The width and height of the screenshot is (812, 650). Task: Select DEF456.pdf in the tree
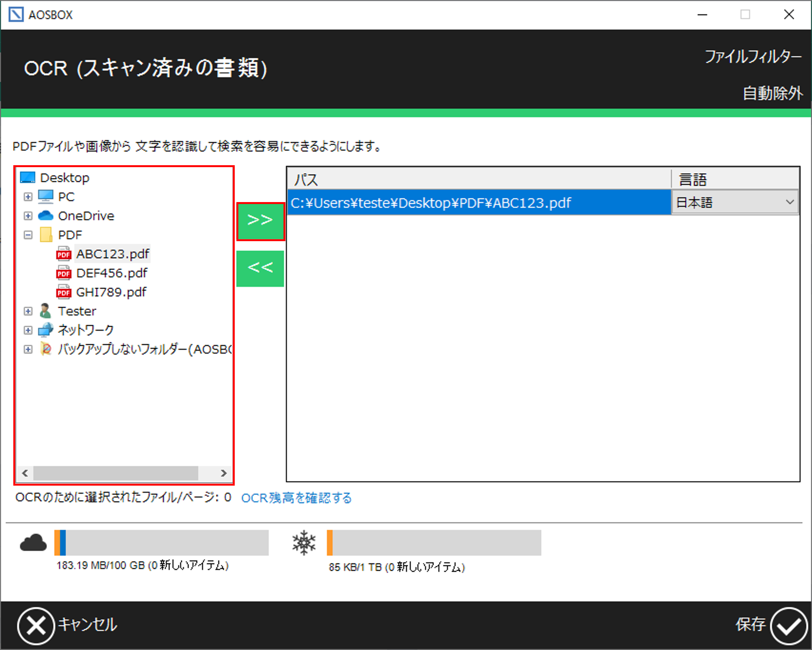(x=111, y=273)
